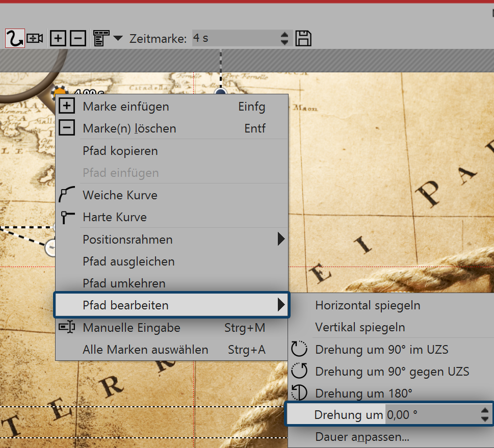
Task: Select 'Weiche Kurve' with its curve icon
Action: pyautogui.click(x=120, y=195)
